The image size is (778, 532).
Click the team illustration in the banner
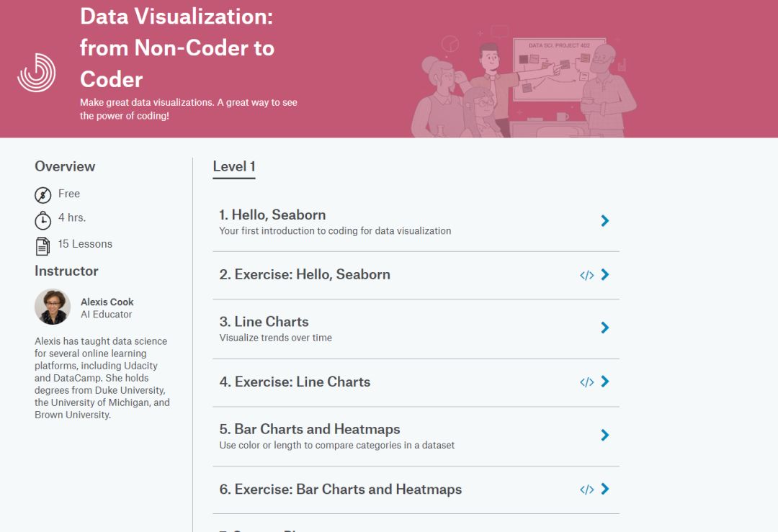click(522, 83)
